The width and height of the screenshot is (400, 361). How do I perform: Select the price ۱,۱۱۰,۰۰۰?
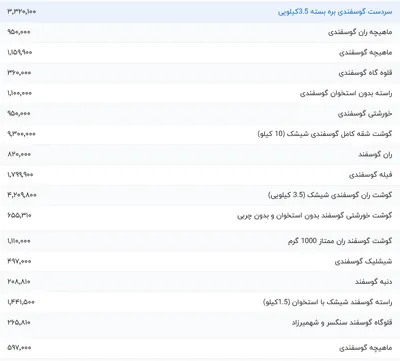tap(19, 241)
